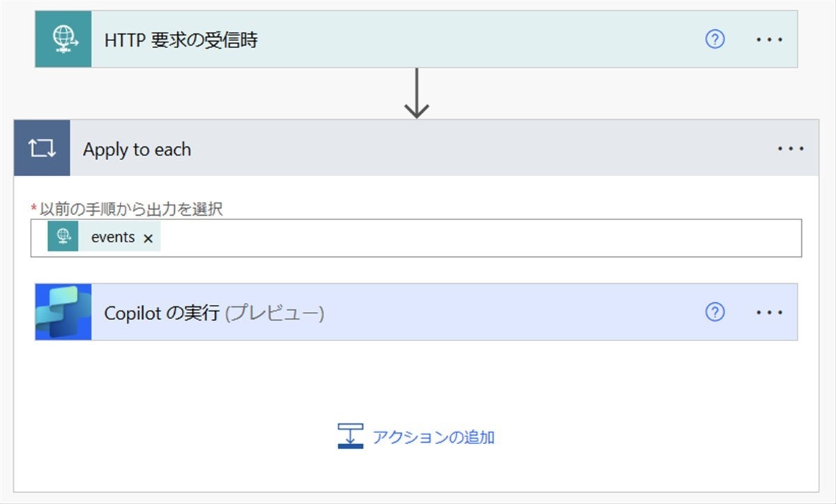Image resolution: width=836 pixels, height=504 pixels.
Task: Expand the HTTP 要求の受信時 trigger card
Action: [x=417, y=40]
